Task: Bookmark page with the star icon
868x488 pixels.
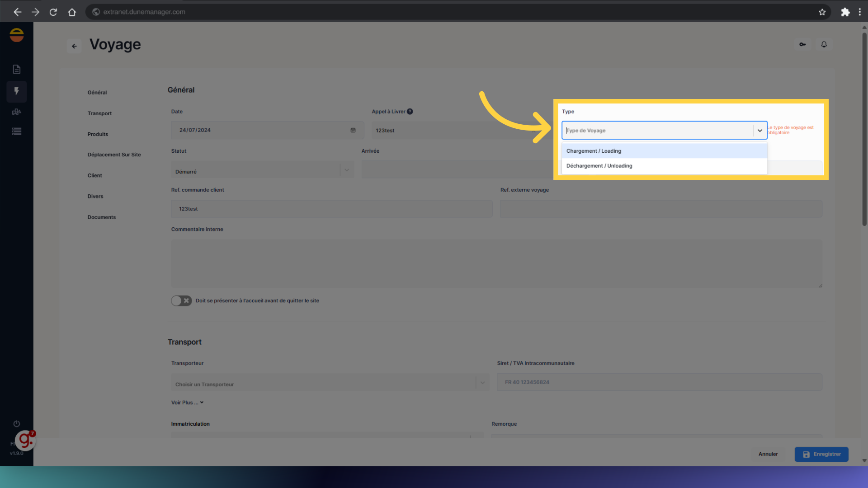Action: point(822,12)
